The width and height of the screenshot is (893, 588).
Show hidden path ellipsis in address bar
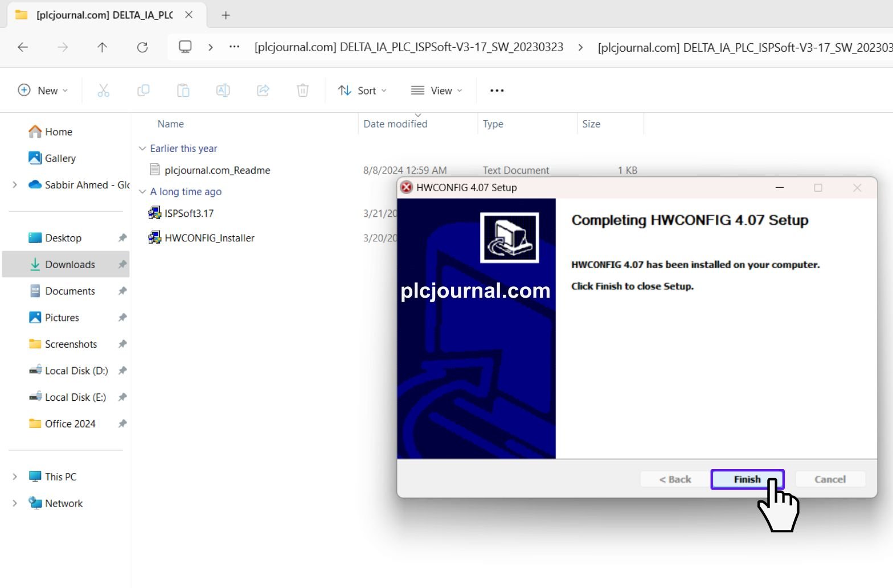pyautogui.click(x=234, y=47)
